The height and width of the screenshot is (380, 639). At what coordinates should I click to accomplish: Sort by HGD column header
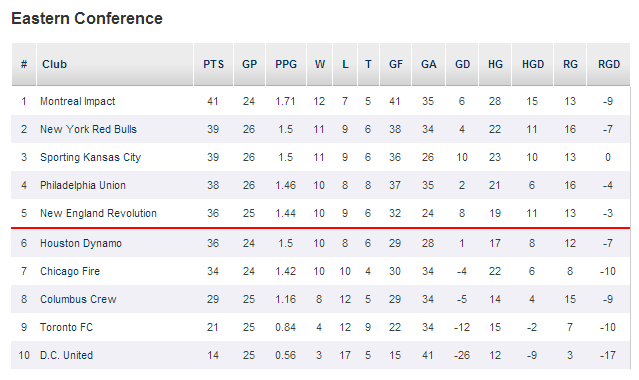point(533,64)
